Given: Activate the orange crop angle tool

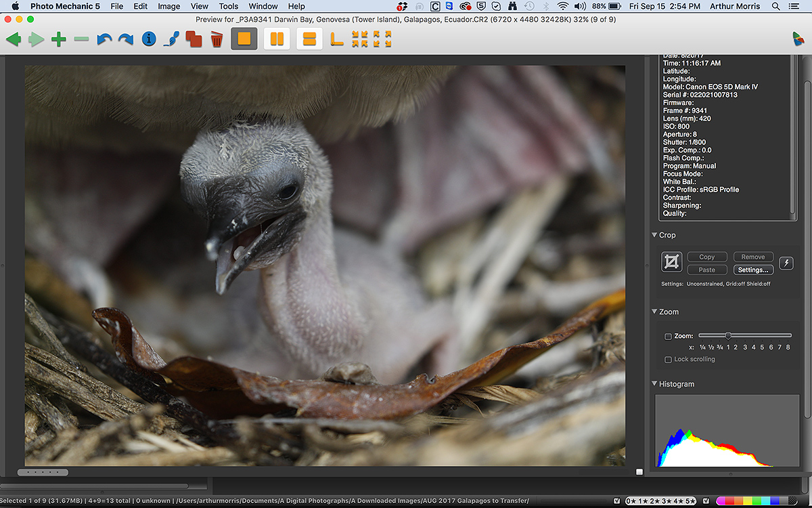Looking at the screenshot, I should click(336, 39).
